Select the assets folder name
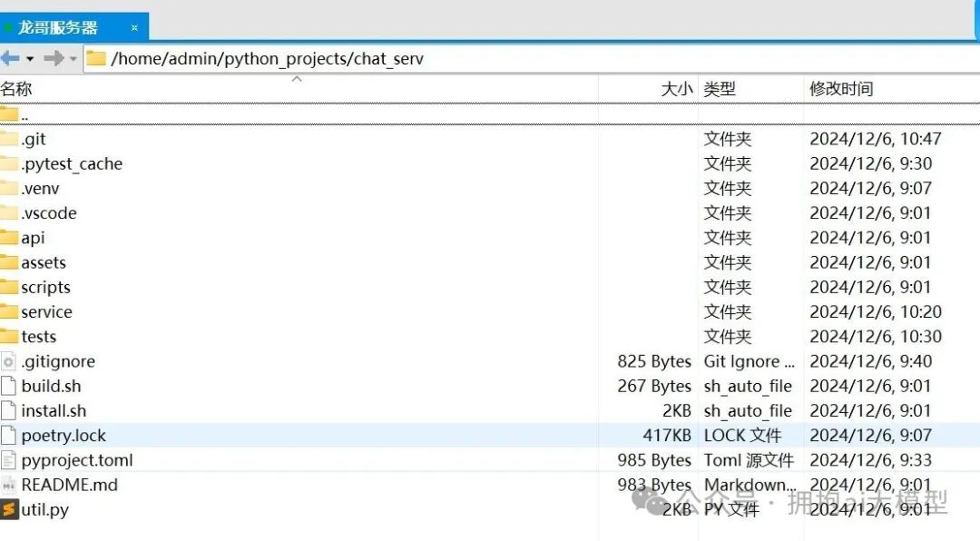The width and height of the screenshot is (980, 541). point(44,262)
